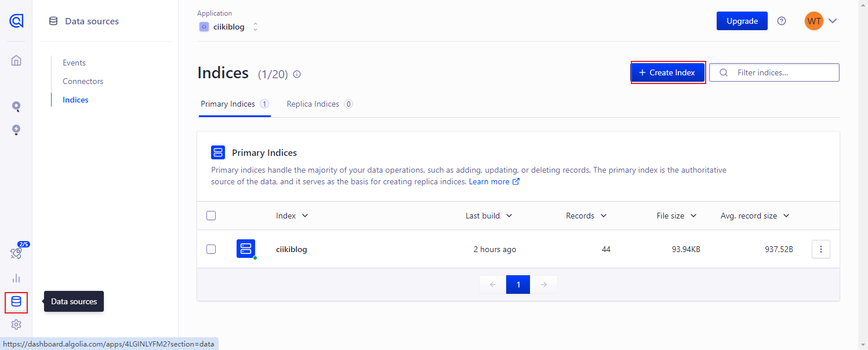Image resolution: width=868 pixels, height=350 pixels.
Task: Expand the account menu chevron
Action: (833, 21)
